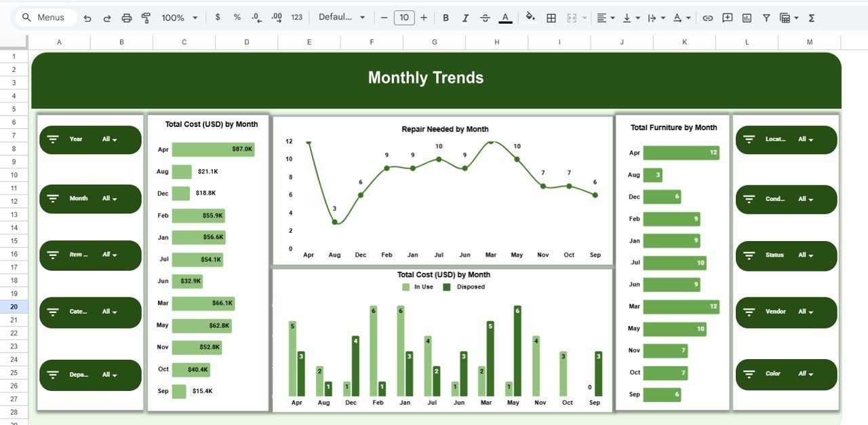
Task: Toggle italic formatting
Action: pyautogui.click(x=465, y=18)
